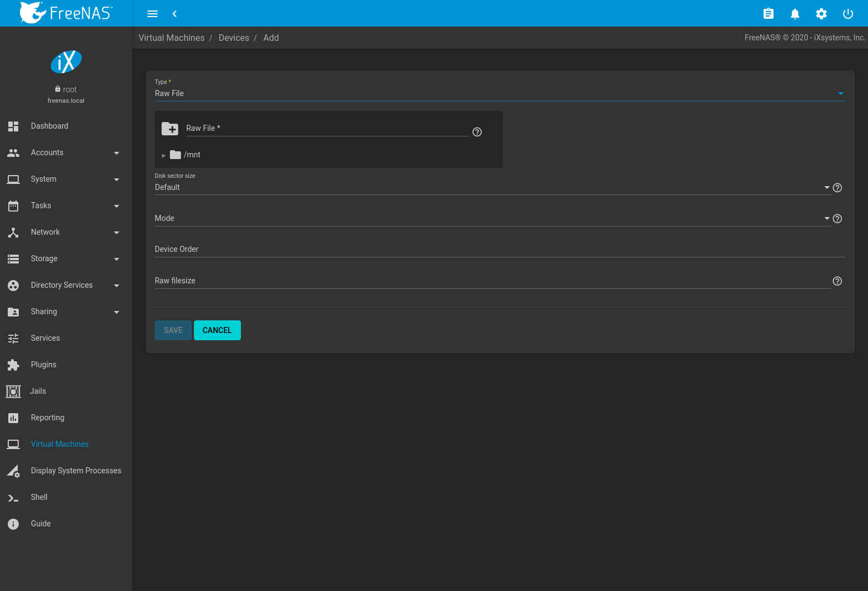This screenshot has width=868, height=591.
Task: Open the Type dropdown
Action: [x=499, y=93]
